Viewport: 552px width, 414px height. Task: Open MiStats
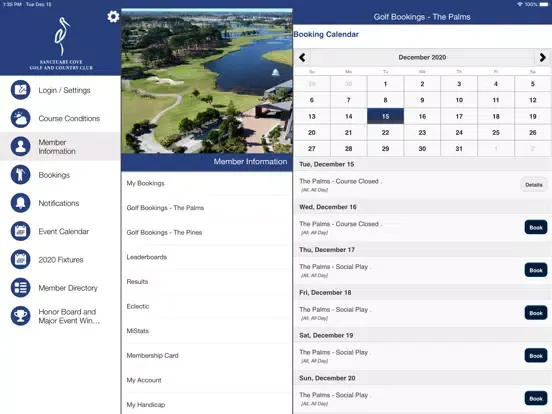[x=207, y=331]
